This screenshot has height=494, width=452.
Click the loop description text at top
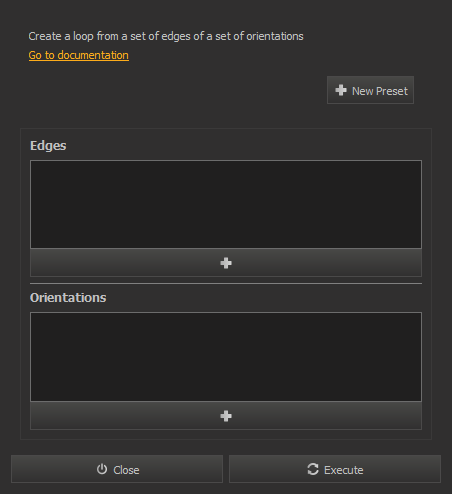coord(166,36)
